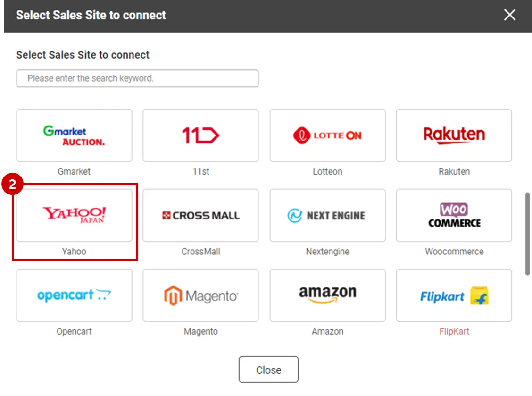
Task: Click the Yahoo text label
Action: click(x=74, y=252)
